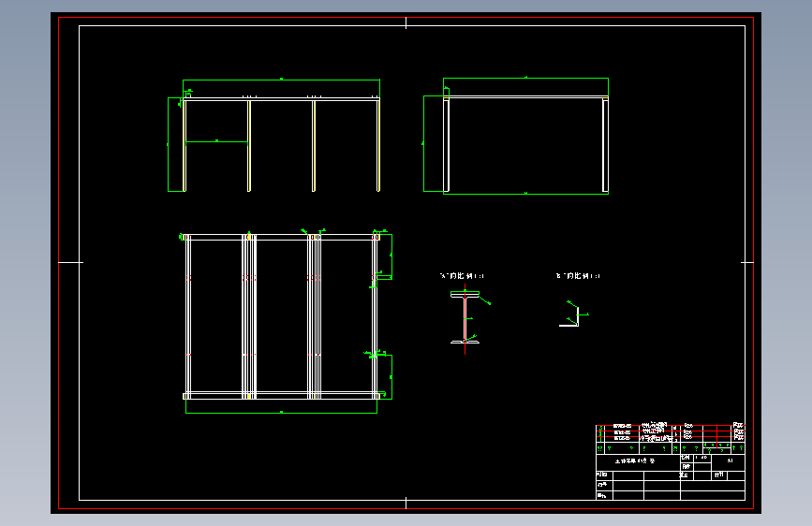This screenshot has width=812, height=526.
Task: Click the side elevation view with two columns
Action: tap(525, 144)
